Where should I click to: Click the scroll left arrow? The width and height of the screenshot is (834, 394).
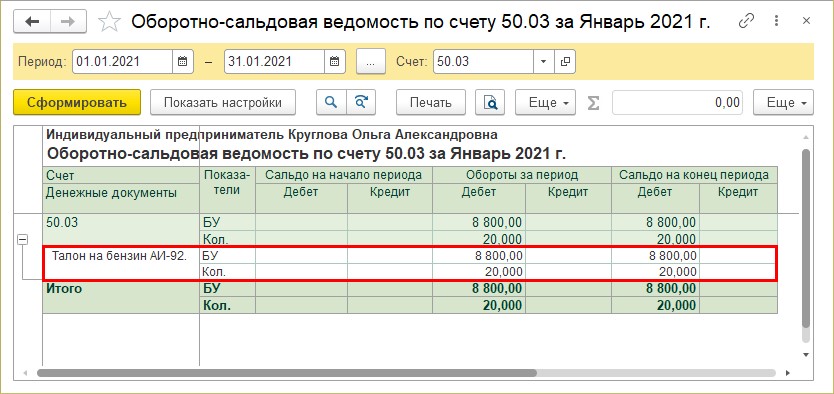pyautogui.click(x=25, y=373)
